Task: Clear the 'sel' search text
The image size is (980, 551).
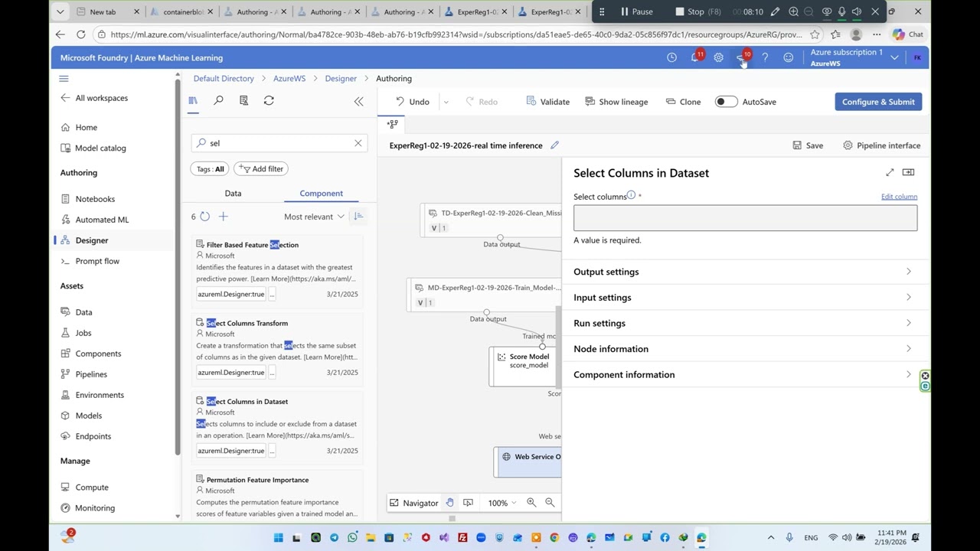Action: [x=358, y=143]
